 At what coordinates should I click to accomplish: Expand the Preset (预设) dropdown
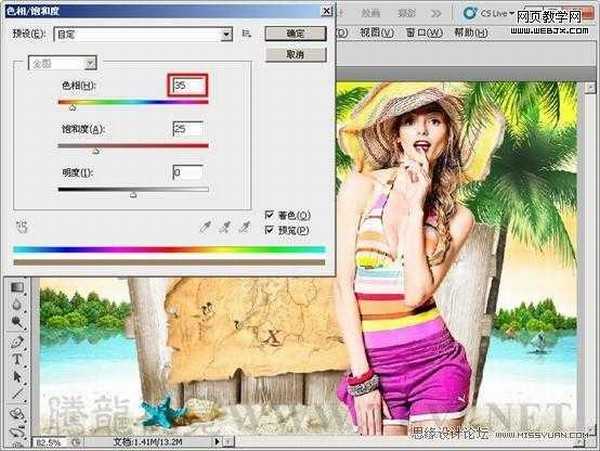(227, 33)
